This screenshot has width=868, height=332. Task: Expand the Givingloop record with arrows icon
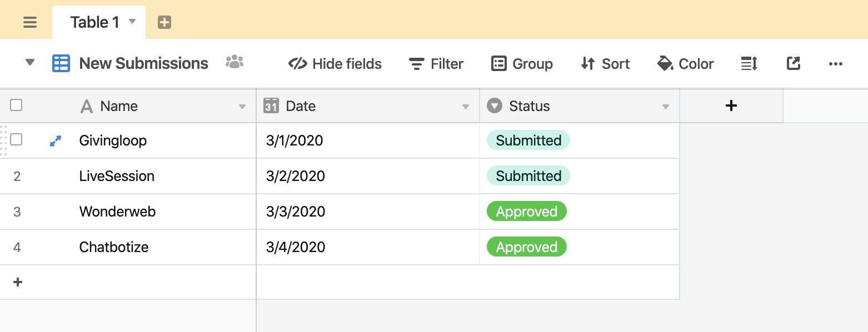point(55,141)
